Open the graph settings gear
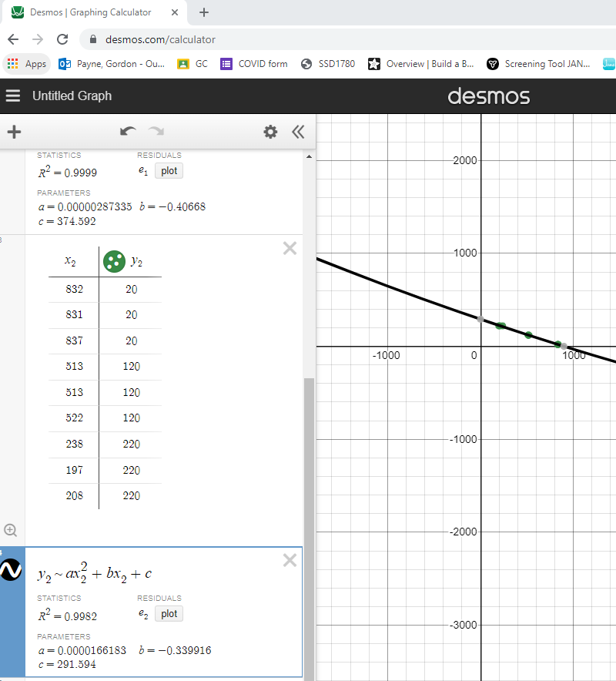616x681 pixels. click(x=270, y=132)
